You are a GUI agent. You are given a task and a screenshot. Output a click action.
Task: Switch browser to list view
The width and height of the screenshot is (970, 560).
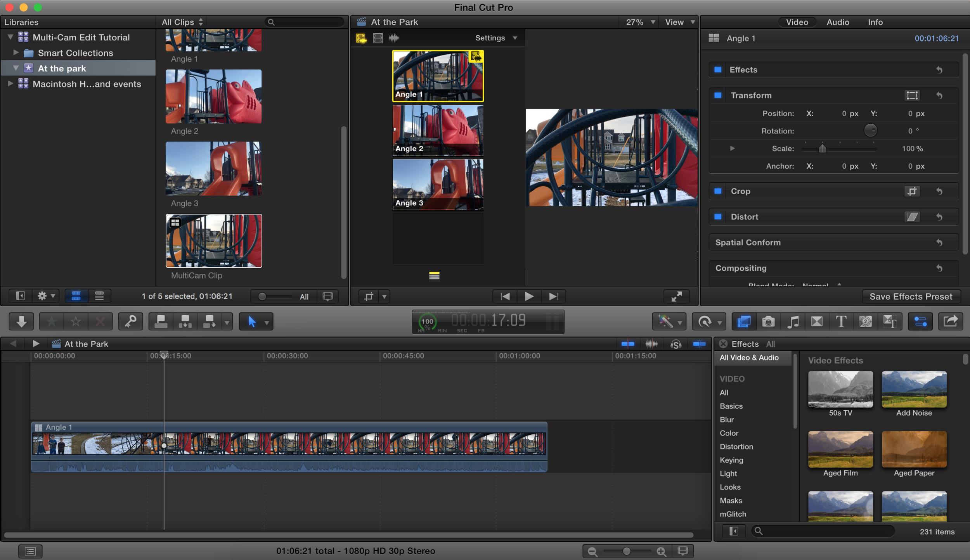coord(99,296)
